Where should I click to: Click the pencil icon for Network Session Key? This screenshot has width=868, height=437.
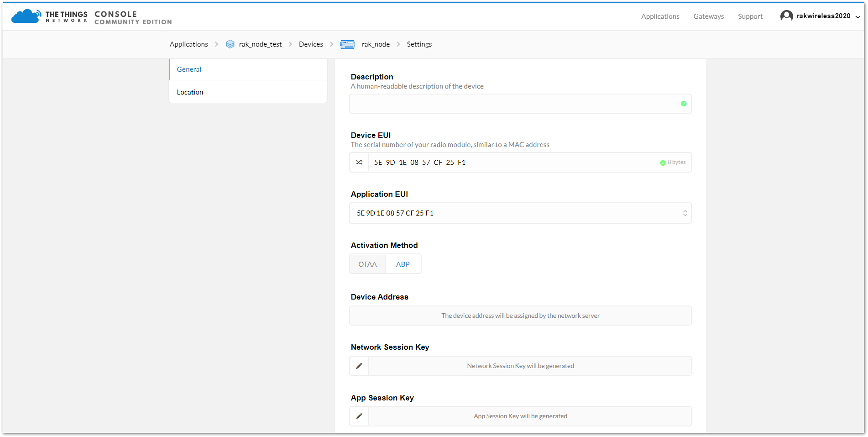tap(359, 366)
